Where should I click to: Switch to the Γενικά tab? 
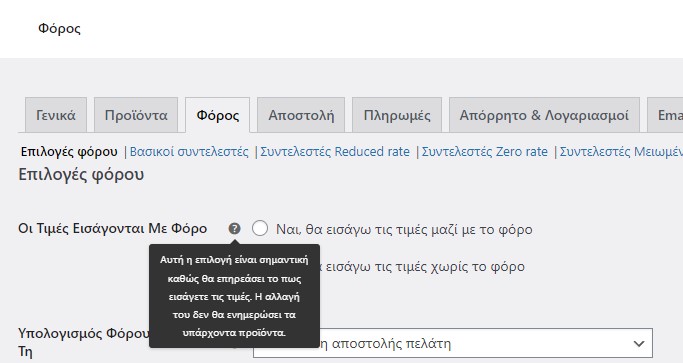(56, 115)
